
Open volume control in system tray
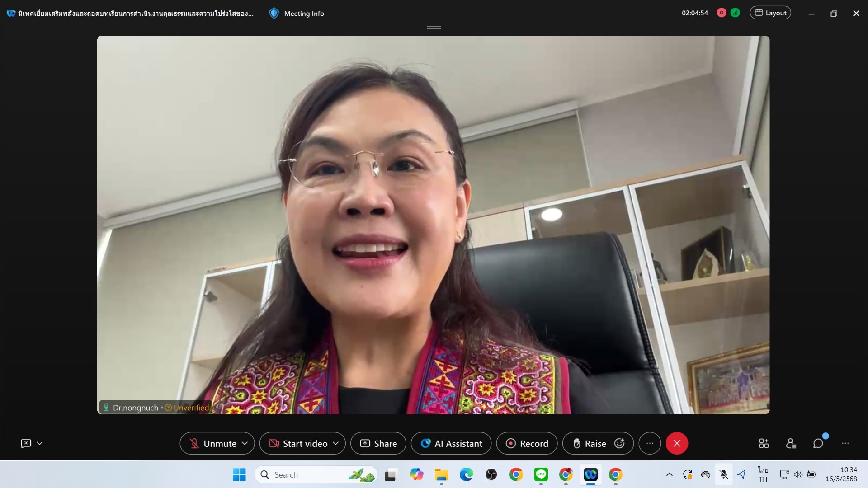pos(798,474)
